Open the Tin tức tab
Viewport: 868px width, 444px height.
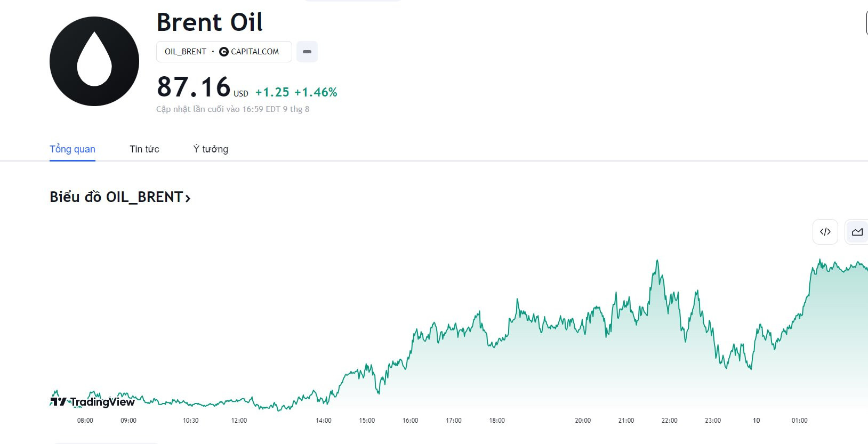point(144,149)
